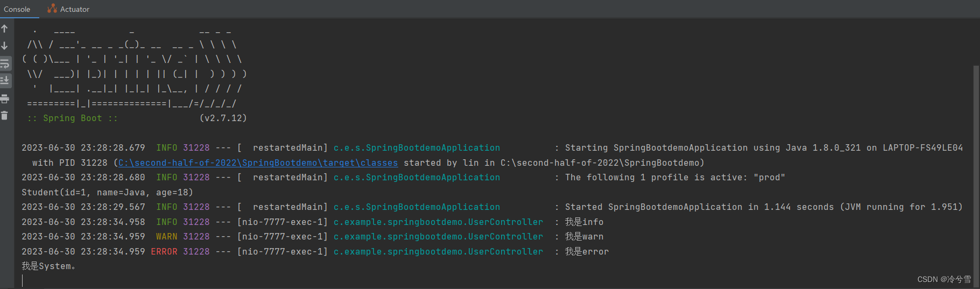Open the Actuator tab
This screenshot has width=980, height=289.
pos(68,9)
